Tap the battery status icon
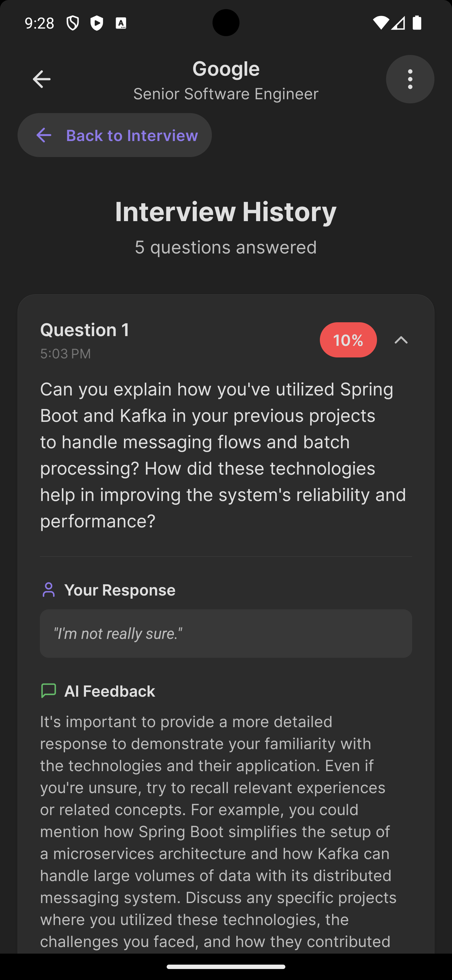452x980 pixels. coord(417,23)
